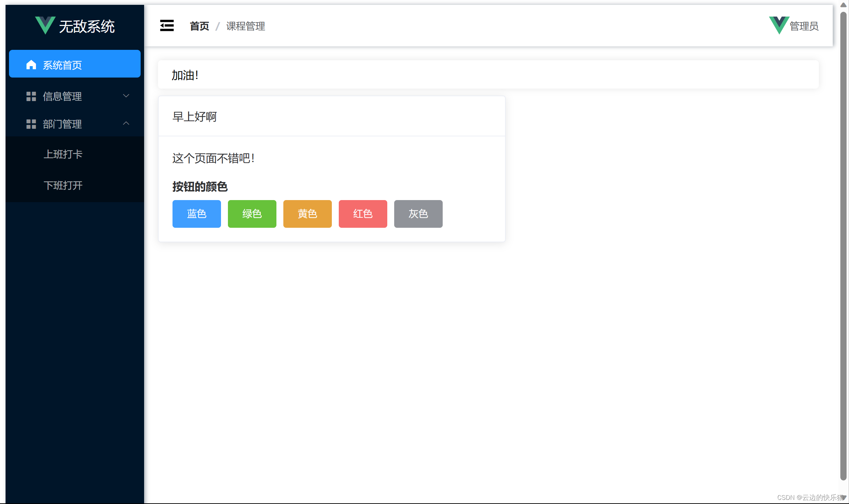Image resolution: width=849 pixels, height=504 pixels.
Task: Click the 课程管理 breadcrumb text
Action: click(x=246, y=26)
